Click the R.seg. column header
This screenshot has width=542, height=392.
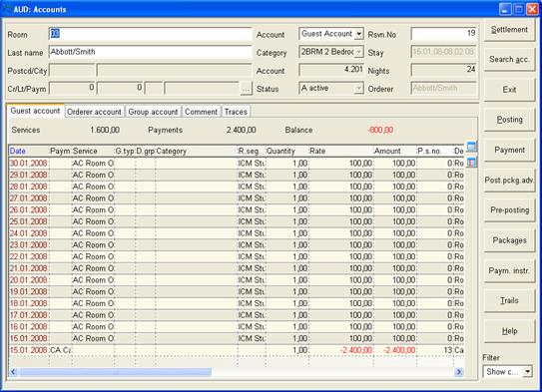252,152
